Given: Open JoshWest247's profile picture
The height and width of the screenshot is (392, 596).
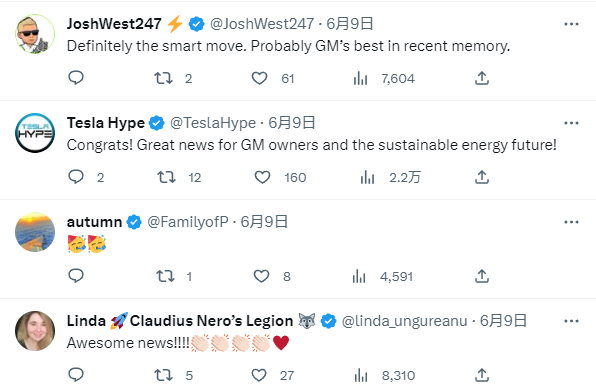Looking at the screenshot, I should [35, 34].
